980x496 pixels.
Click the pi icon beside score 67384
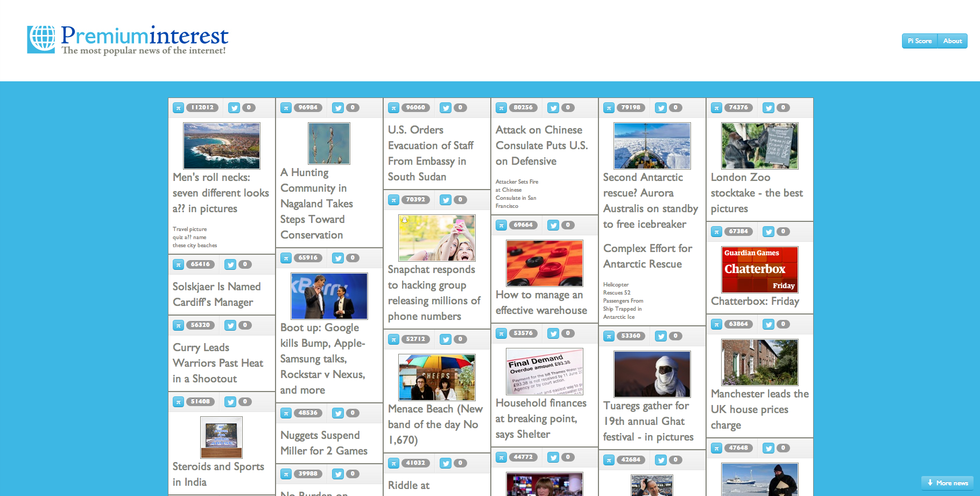coord(716,232)
